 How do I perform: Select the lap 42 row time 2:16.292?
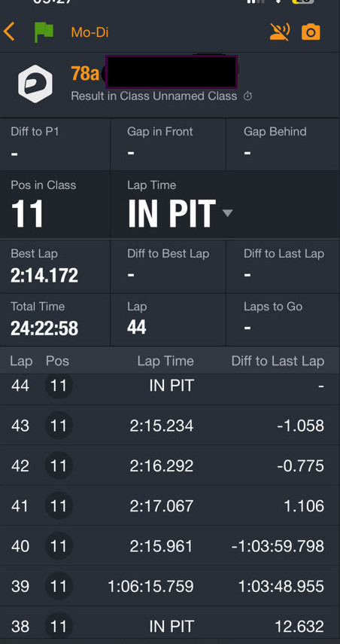pos(161,465)
